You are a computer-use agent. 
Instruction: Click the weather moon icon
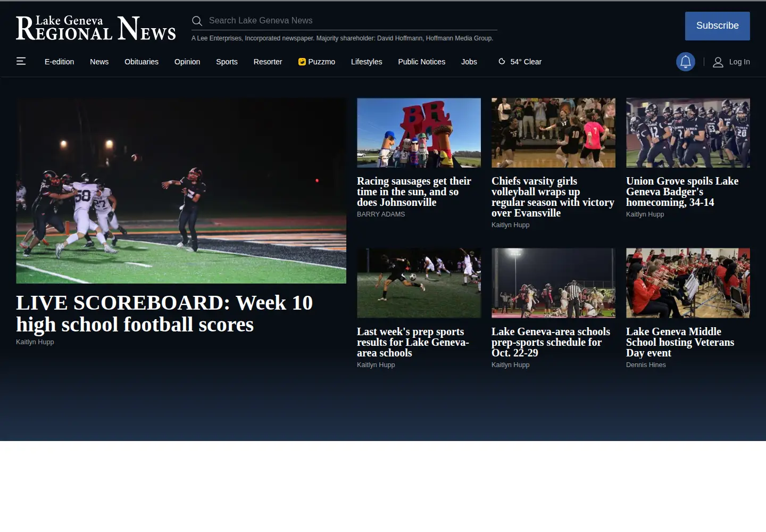[x=502, y=62]
